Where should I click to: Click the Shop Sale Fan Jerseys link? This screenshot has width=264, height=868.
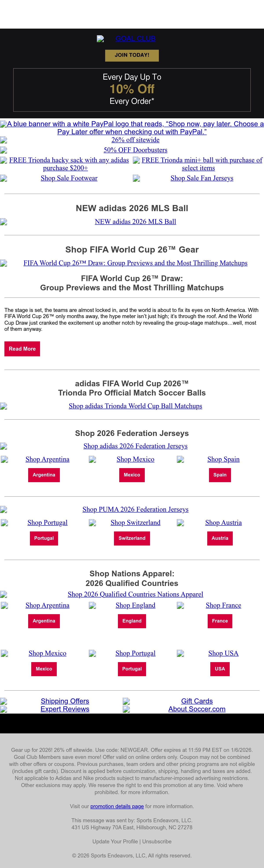point(202,178)
